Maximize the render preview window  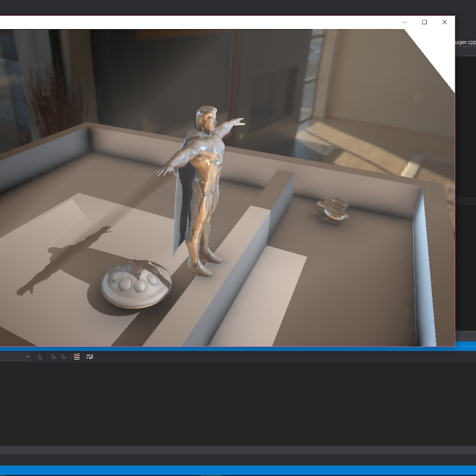[x=424, y=22]
